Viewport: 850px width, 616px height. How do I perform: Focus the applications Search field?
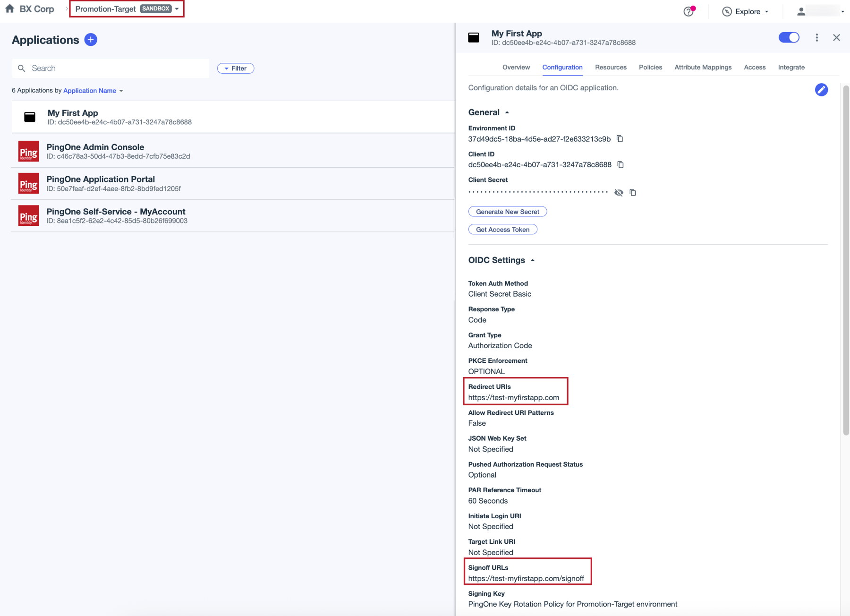(111, 68)
